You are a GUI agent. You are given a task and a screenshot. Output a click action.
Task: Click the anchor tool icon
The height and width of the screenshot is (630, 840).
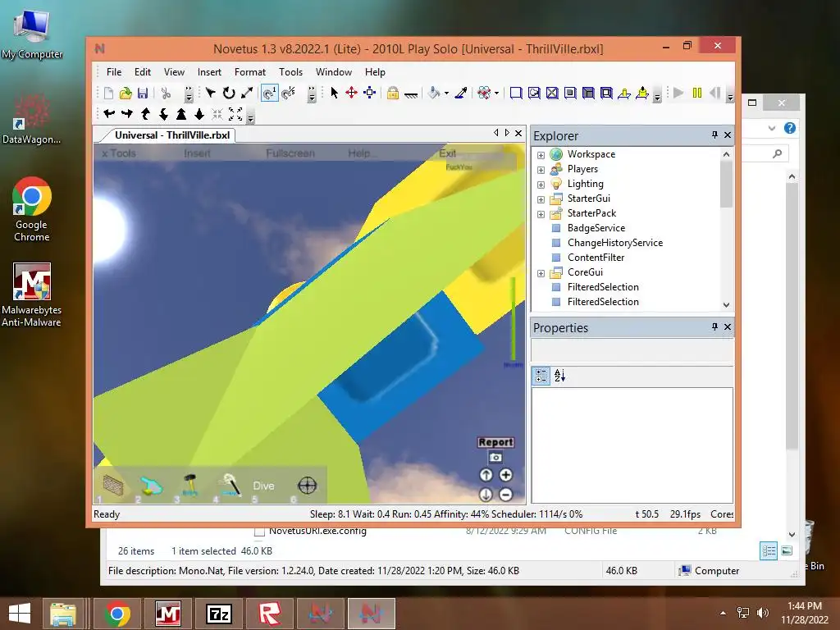click(411, 94)
